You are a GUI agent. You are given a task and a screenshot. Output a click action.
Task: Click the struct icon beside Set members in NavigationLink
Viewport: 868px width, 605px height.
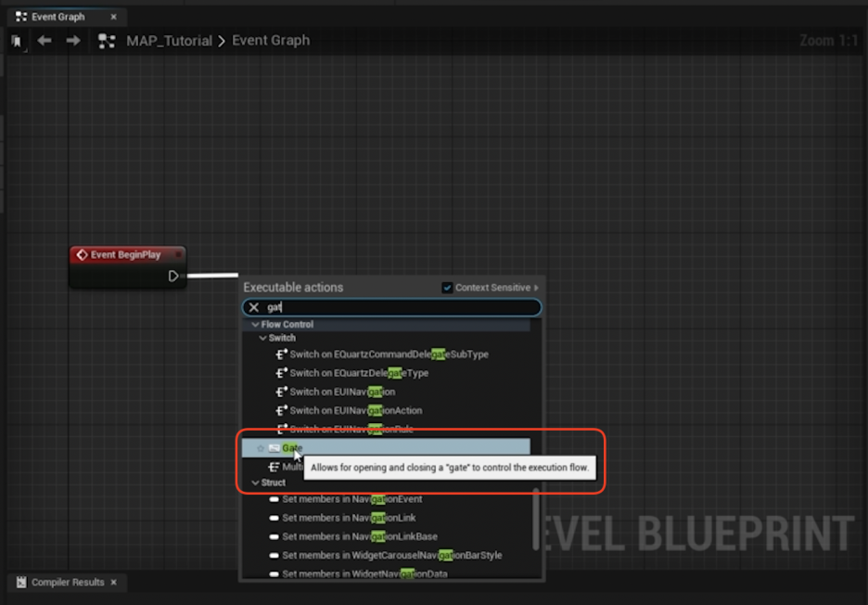[274, 519]
